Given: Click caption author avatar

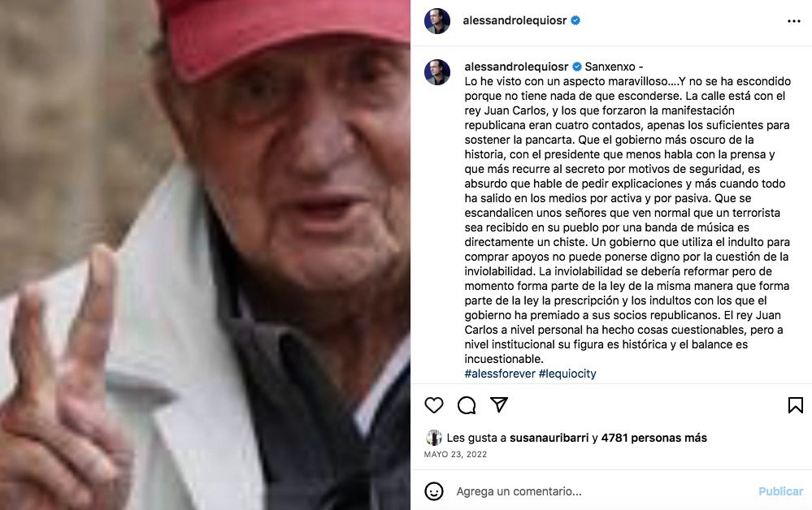Looking at the screenshot, I should click(x=437, y=72).
